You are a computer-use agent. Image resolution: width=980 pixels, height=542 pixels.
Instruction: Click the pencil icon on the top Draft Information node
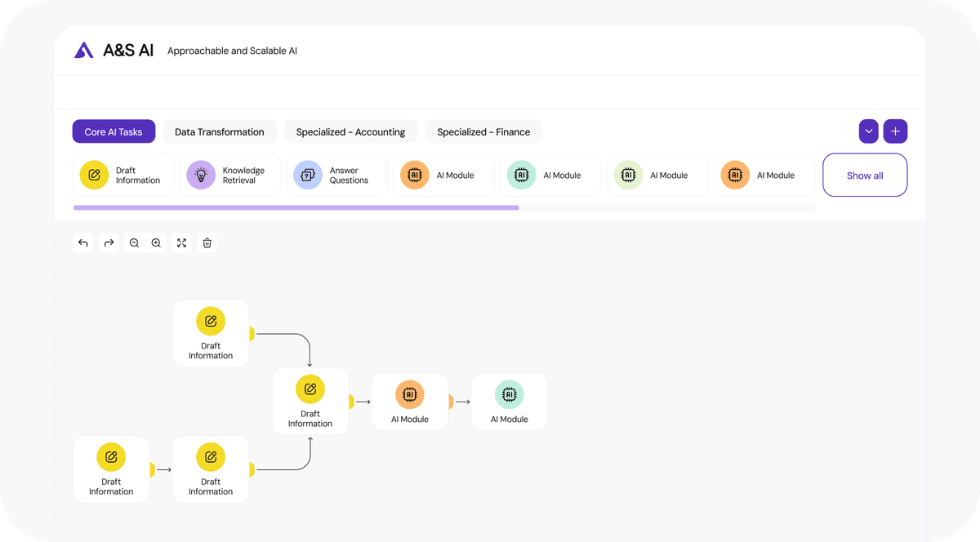(x=211, y=321)
